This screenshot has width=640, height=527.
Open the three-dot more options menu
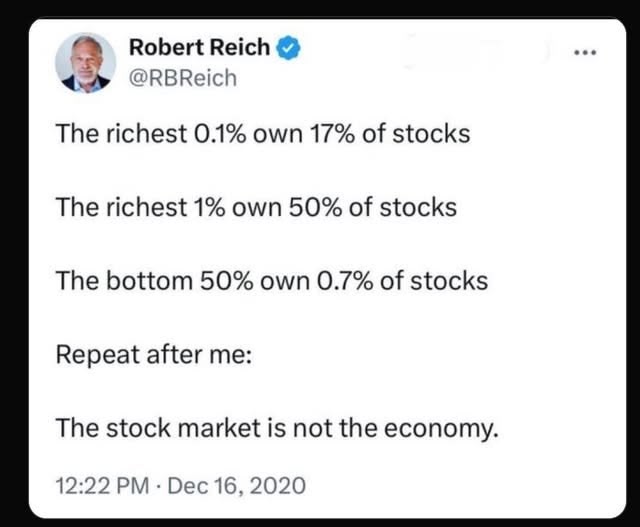(x=585, y=52)
